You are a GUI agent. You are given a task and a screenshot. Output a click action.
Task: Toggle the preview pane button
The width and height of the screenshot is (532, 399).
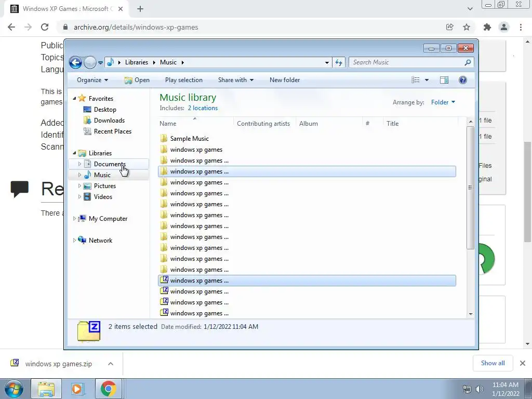point(444,80)
